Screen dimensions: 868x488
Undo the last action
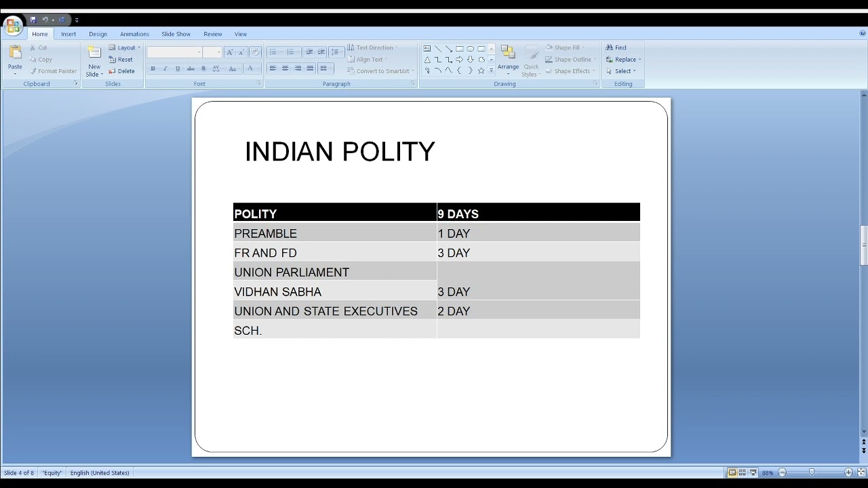click(x=45, y=20)
